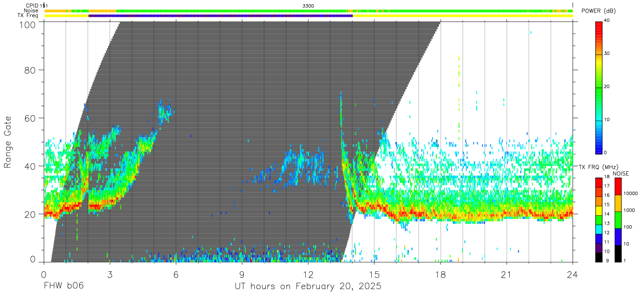
Task: Click the '1000' tick on the NOISE scale
Action: pyautogui.click(x=629, y=211)
